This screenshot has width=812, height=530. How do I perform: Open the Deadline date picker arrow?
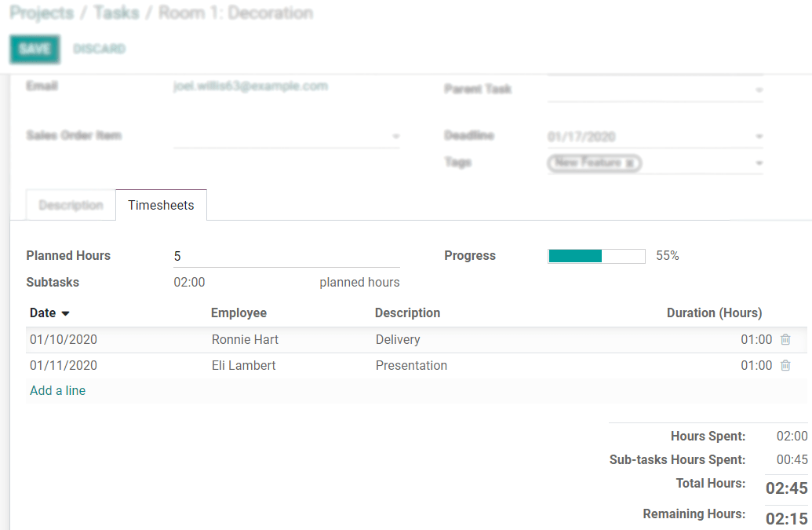point(759,137)
